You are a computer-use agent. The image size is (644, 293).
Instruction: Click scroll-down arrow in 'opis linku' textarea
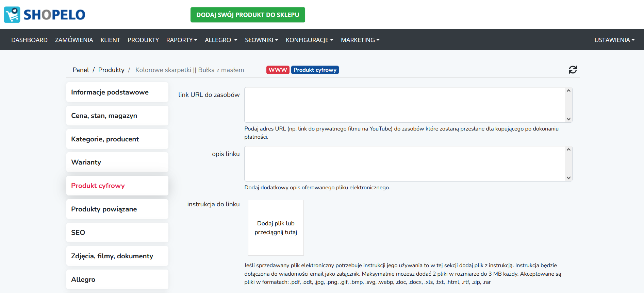point(568,178)
